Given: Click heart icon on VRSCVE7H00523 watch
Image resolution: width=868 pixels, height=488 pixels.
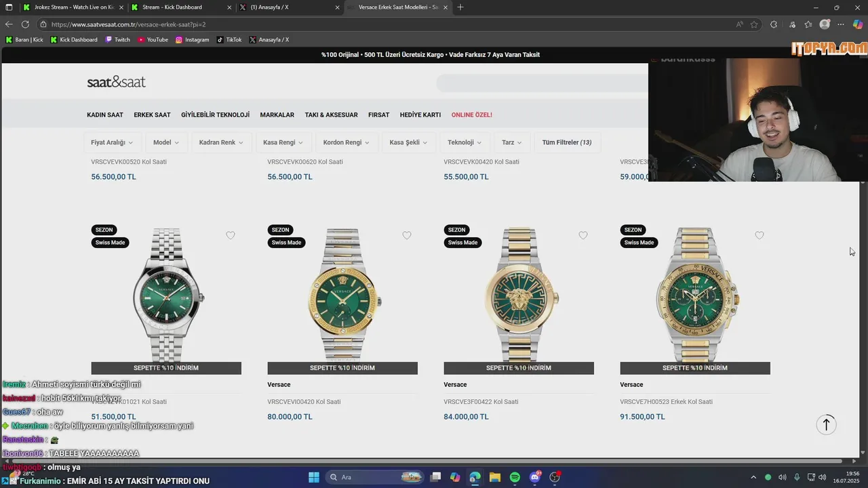Looking at the screenshot, I should [x=759, y=235].
